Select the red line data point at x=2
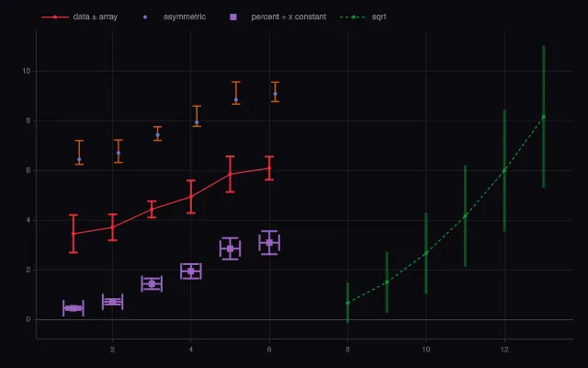 (x=112, y=227)
